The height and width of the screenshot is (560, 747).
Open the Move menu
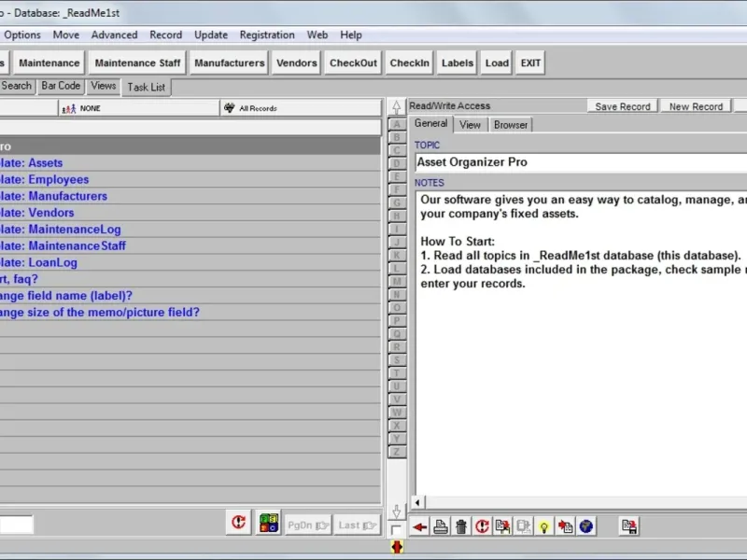point(65,35)
